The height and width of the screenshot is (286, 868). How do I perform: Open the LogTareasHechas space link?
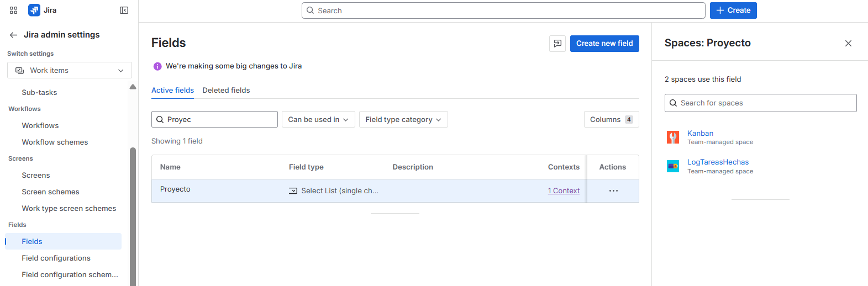[718, 162]
